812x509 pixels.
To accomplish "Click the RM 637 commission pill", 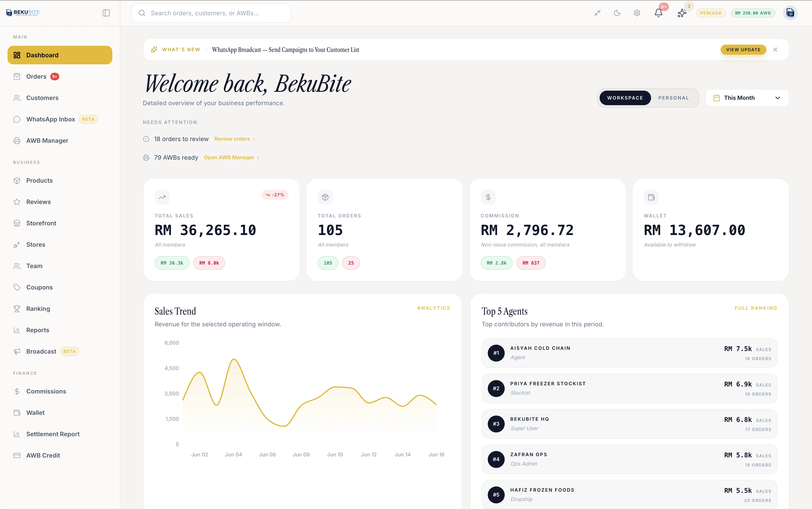I will click(x=531, y=263).
